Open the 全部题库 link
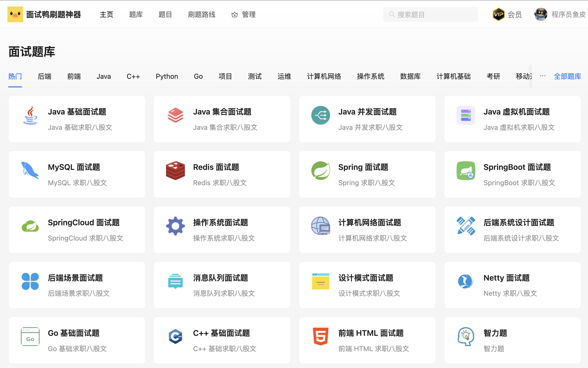Image resolution: width=588 pixels, height=368 pixels. tap(568, 76)
